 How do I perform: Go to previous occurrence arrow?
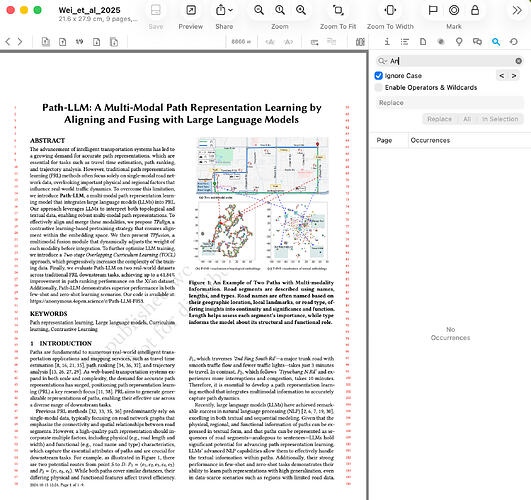pos(502,76)
